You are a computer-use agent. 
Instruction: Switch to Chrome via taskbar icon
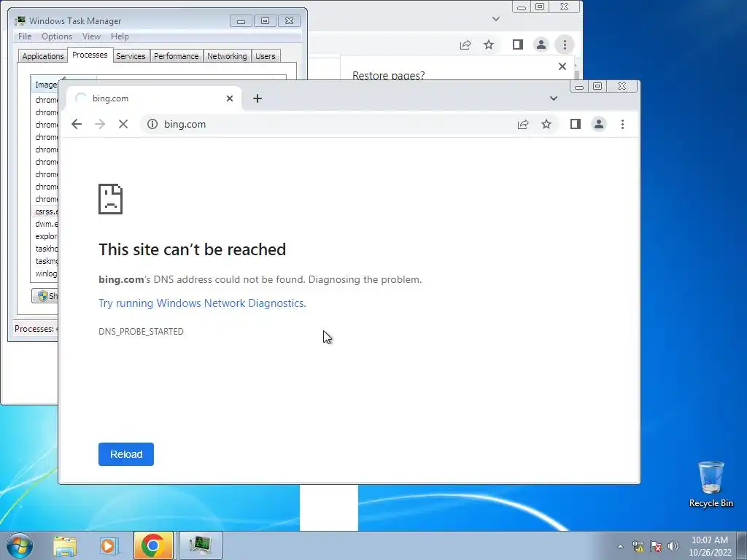(x=153, y=545)
